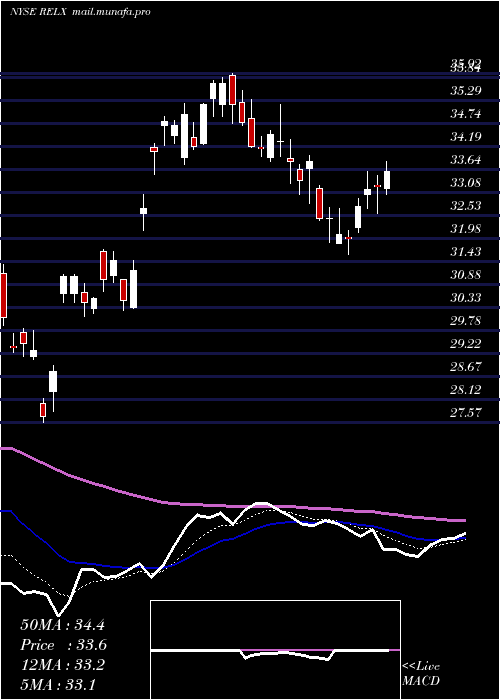
Task: Click the <<Live MACD label
Action: pos(421,673)
